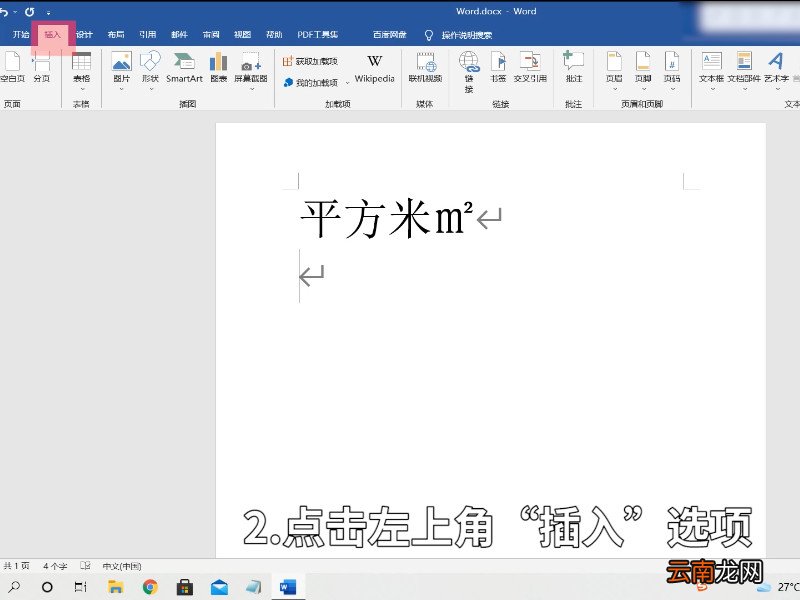The image size is (800, 600).
Task: Expand the Screenshot (屏幕截图) dropdown arrow
Action: pyautogui.click(x=252, y=89)
